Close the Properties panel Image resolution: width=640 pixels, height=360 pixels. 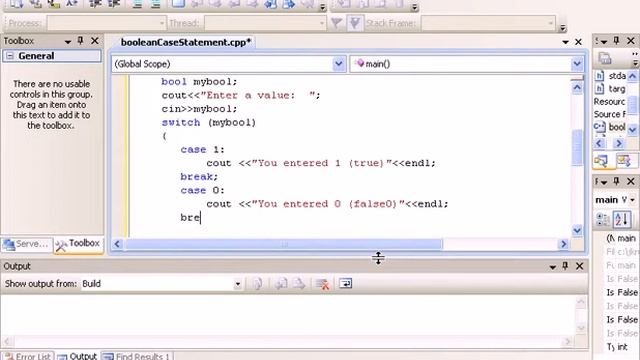[631, 181]
